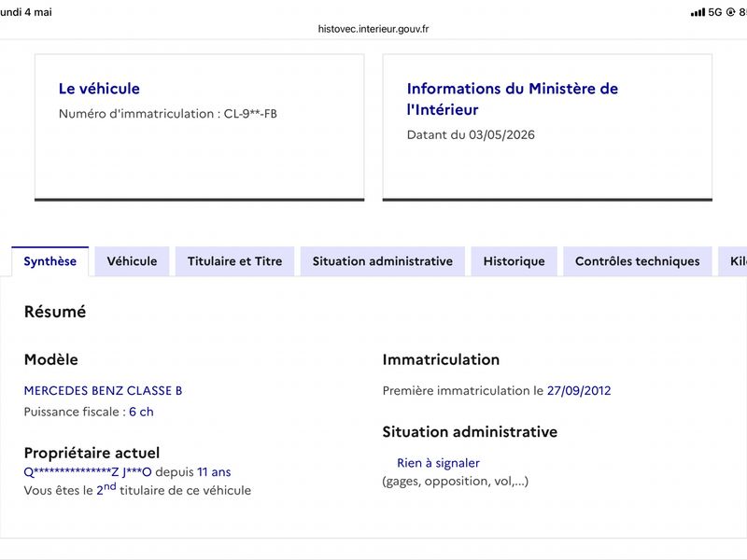Click the date shown in the status bar

coord(26,12)
